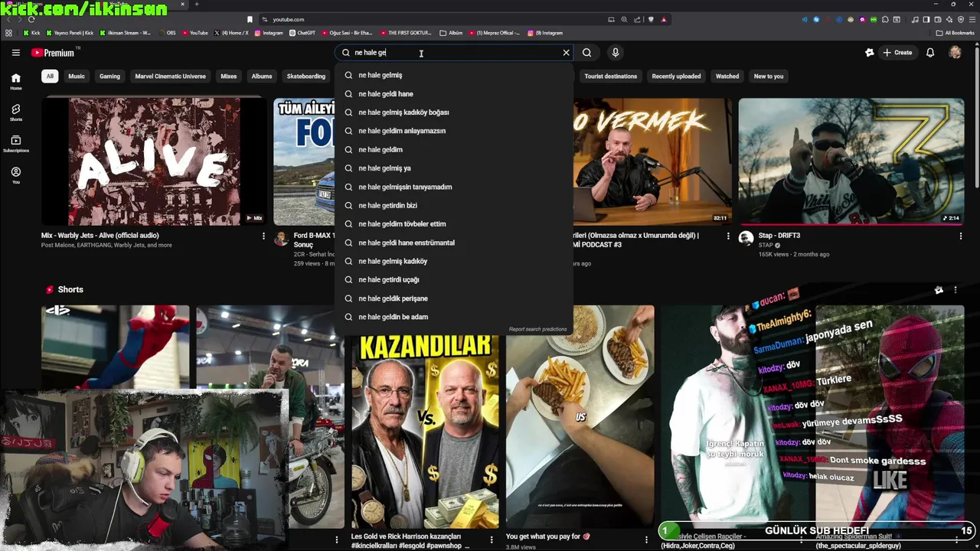Click the zoom magnifier icon in address bar
Screen dimensions: 980x551
pyautogui.click(x=624, y=19)
